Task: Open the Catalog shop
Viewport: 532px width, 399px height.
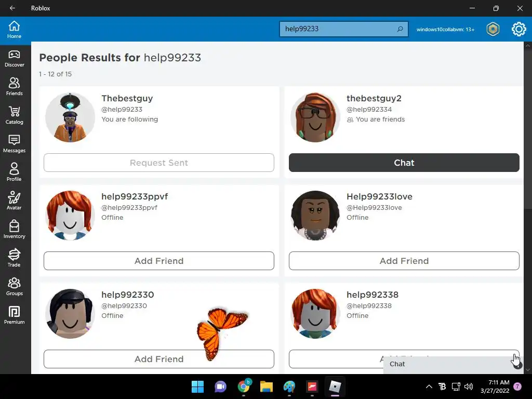Action: coord(14,116)
